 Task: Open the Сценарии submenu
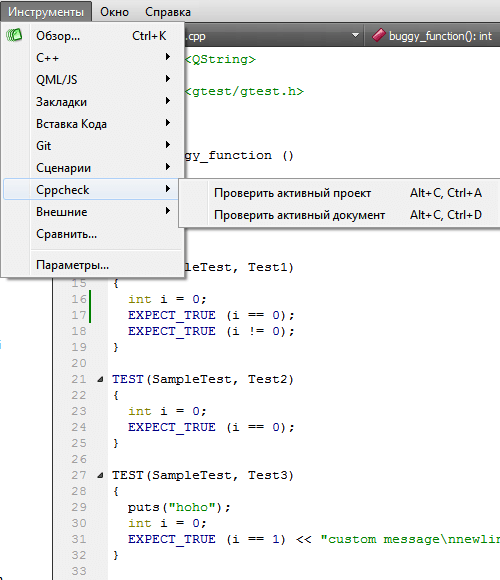tap(92, 168)
